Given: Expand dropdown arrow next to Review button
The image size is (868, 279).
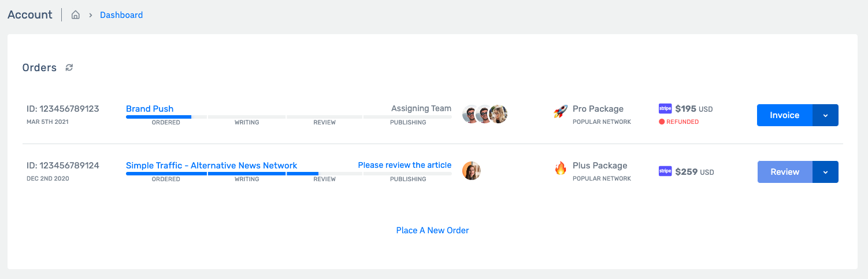Looking at the screenshot, I should coord(825,172).
